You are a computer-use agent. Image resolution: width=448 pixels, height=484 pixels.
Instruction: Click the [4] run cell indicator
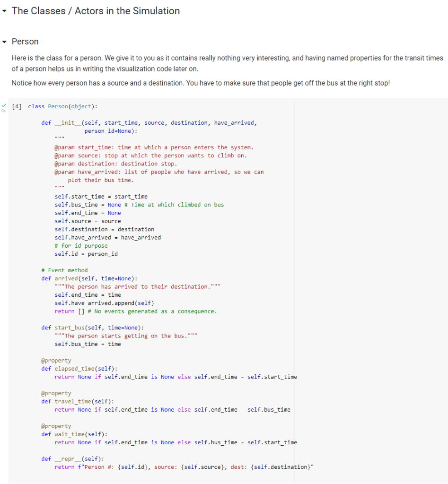click(17, 106)
